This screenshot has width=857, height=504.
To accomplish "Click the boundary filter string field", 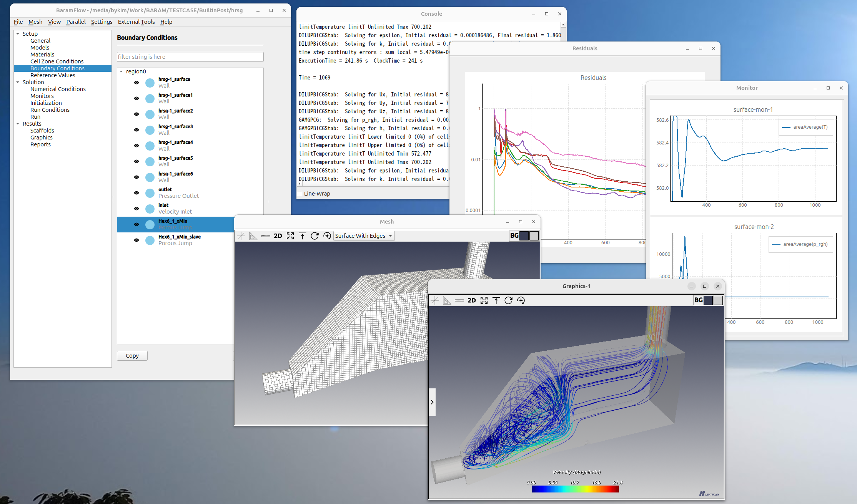I will click(190, 57).
